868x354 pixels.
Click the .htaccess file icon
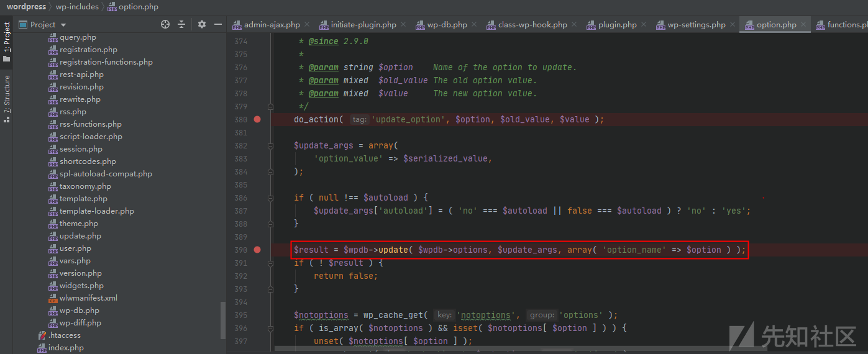click(x=42, y=335)
